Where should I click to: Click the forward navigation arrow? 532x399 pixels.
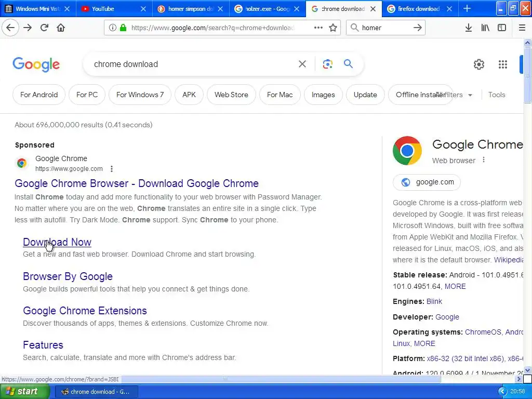[x=28, y=28]
